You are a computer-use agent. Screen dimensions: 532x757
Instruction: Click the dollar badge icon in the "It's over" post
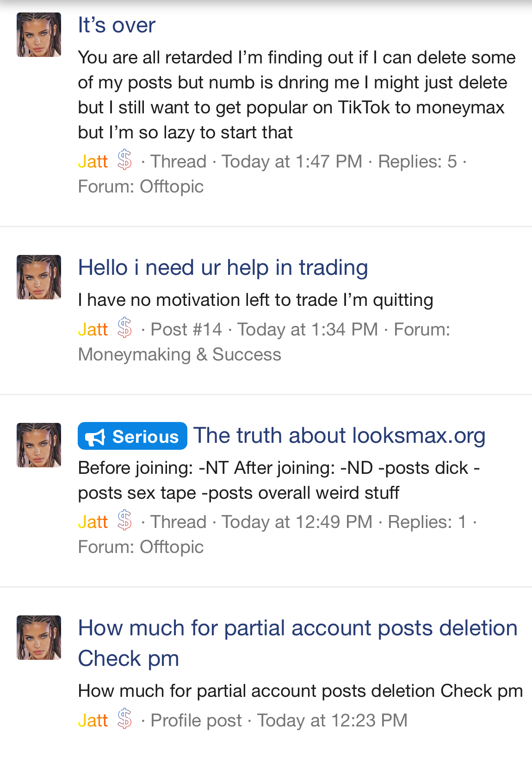coord(124,160)
